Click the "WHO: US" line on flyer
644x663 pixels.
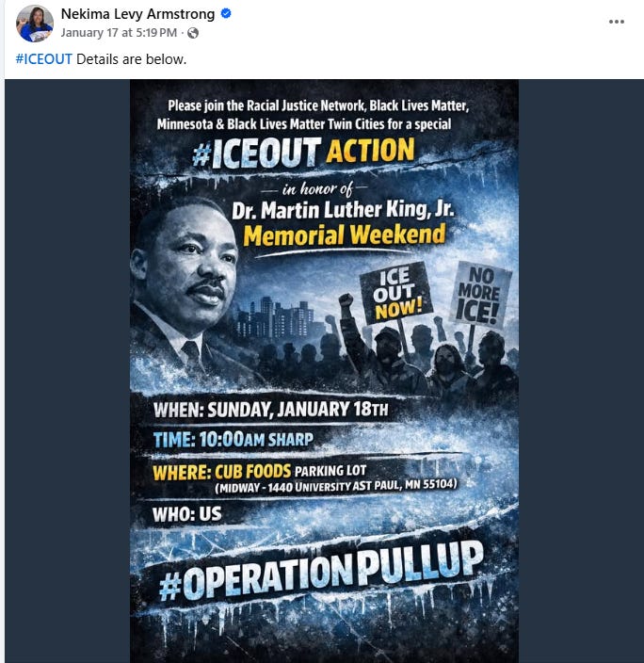pos(187,514)
